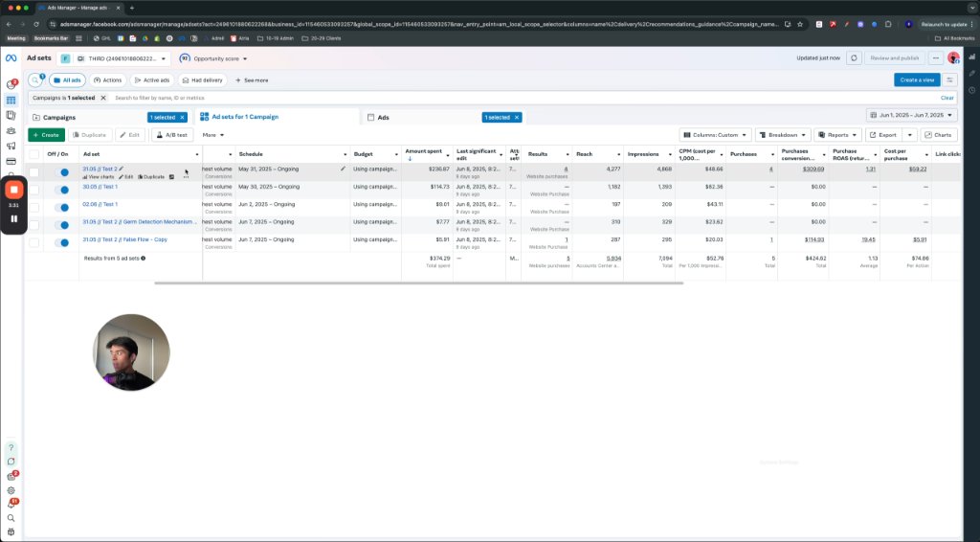Click the A/B test button
This screenshot has height=542, width=980.
click(172, 135)
